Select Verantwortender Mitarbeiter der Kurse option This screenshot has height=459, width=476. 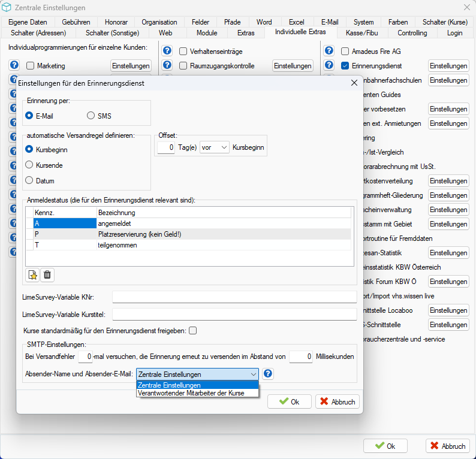197,393
